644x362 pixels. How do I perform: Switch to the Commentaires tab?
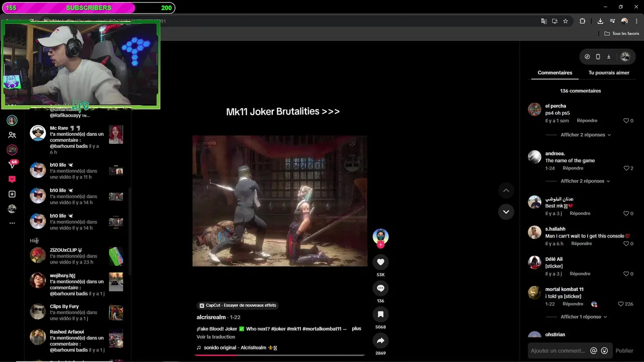pyautogui.click(x=554, y=72)
